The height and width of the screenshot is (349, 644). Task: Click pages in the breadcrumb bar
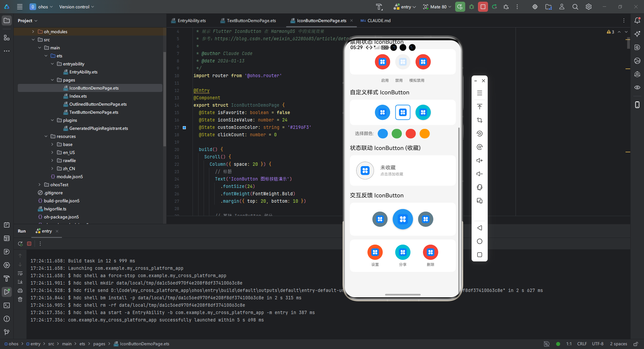(x=99, y=344)
